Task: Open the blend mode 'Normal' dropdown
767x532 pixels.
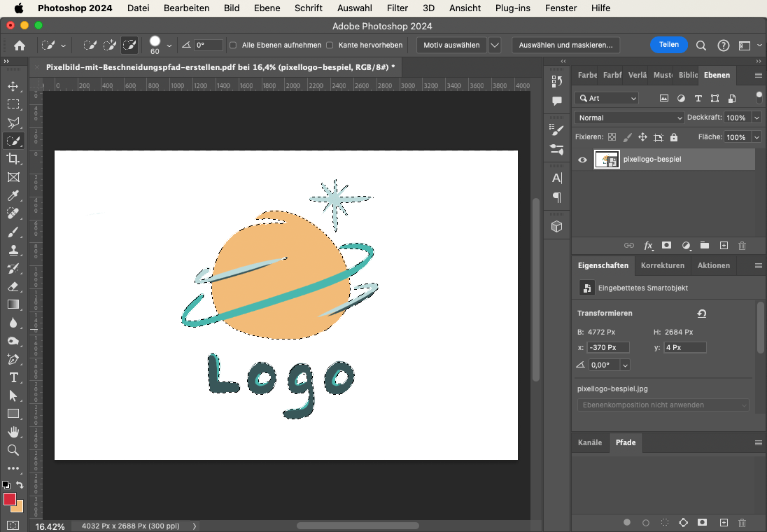Action: tap(629, 118)
